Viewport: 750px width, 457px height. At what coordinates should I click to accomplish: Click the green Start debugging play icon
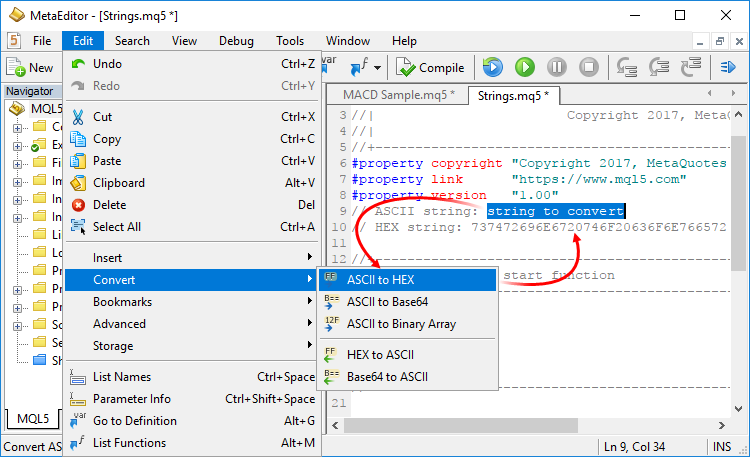[525, 68]
